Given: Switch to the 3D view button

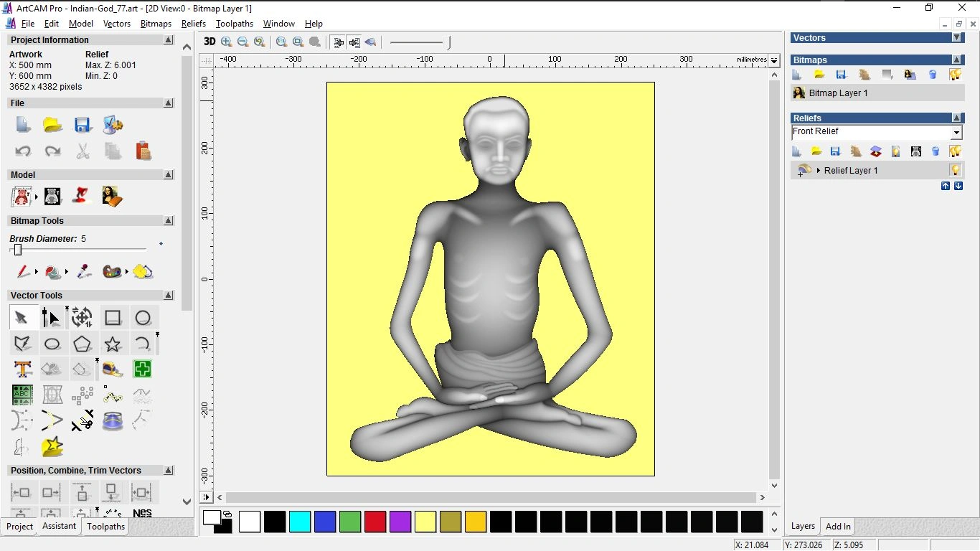Looking at the screenshot, I should pyautogui.click(x=209, y=42).
